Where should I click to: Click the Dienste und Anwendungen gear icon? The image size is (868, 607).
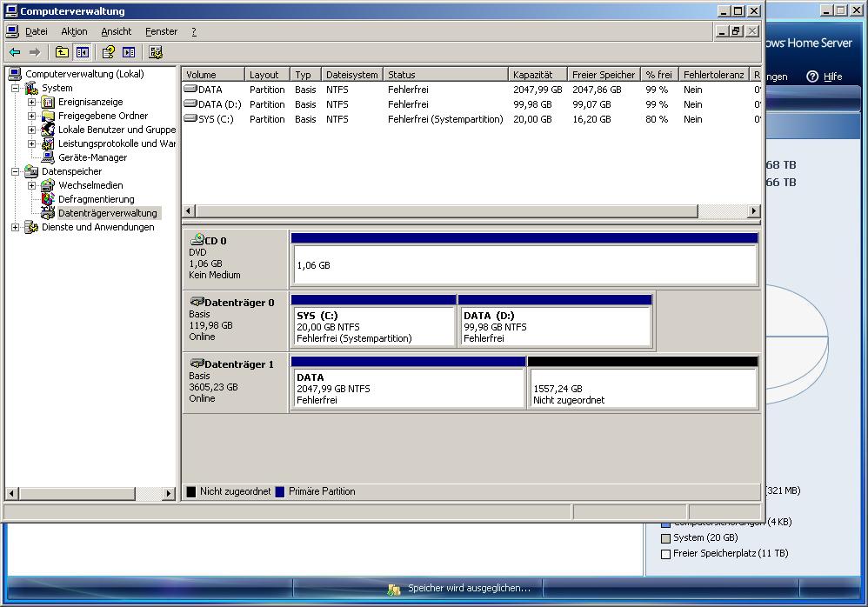click(31, 227)
